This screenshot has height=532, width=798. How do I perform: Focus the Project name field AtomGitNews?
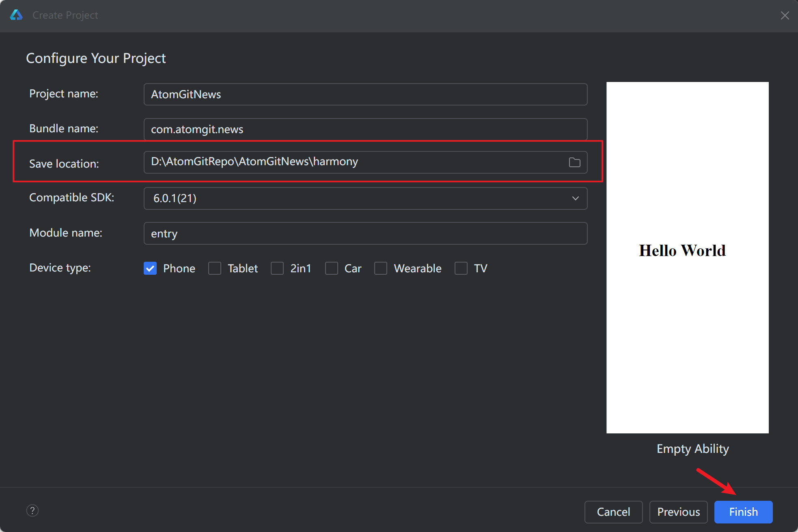[x=365, y=95]
